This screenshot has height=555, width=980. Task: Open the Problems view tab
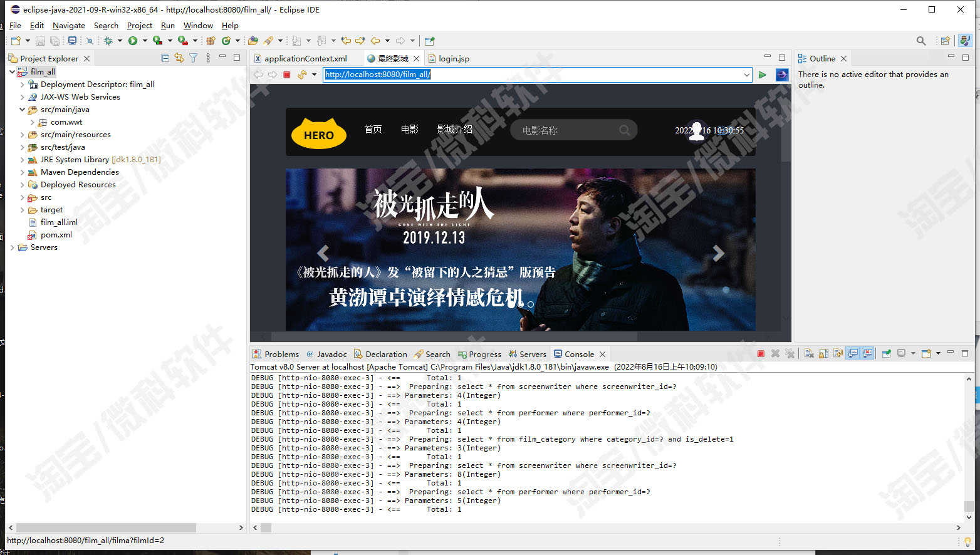tap(276, 354)
